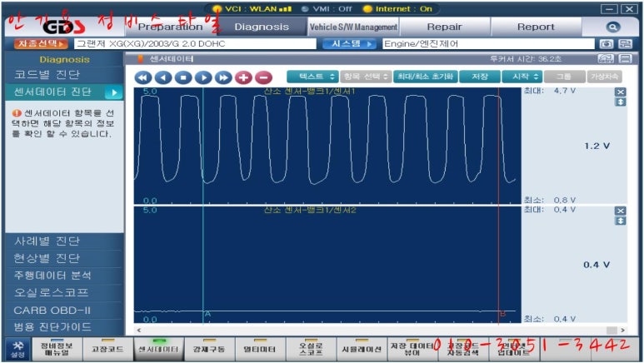Click the 시스템 selection button
Screen dimensions: 644x363
click(350, 43)
